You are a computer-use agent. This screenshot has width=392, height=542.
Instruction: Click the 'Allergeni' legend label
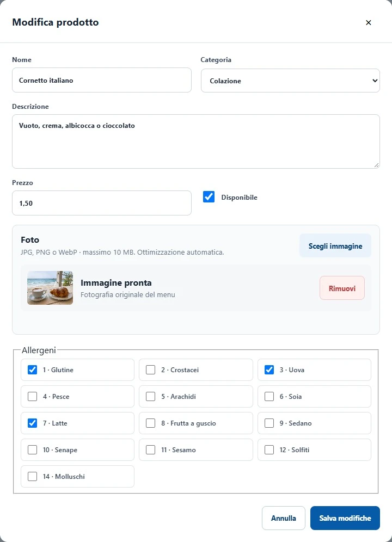[39, 350]
